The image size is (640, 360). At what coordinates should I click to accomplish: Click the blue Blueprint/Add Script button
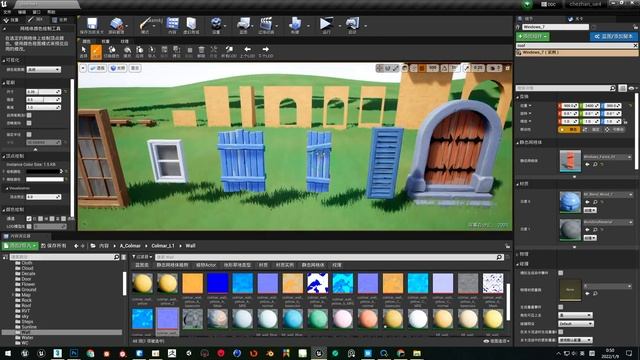click(x=614, y=36)
